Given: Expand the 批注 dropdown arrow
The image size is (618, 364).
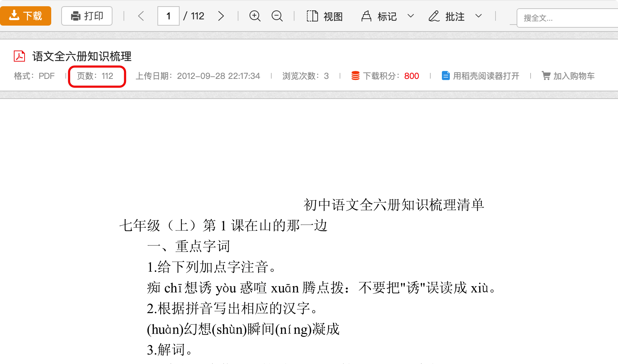Looking at the screenshot, I should click(479, 16).
